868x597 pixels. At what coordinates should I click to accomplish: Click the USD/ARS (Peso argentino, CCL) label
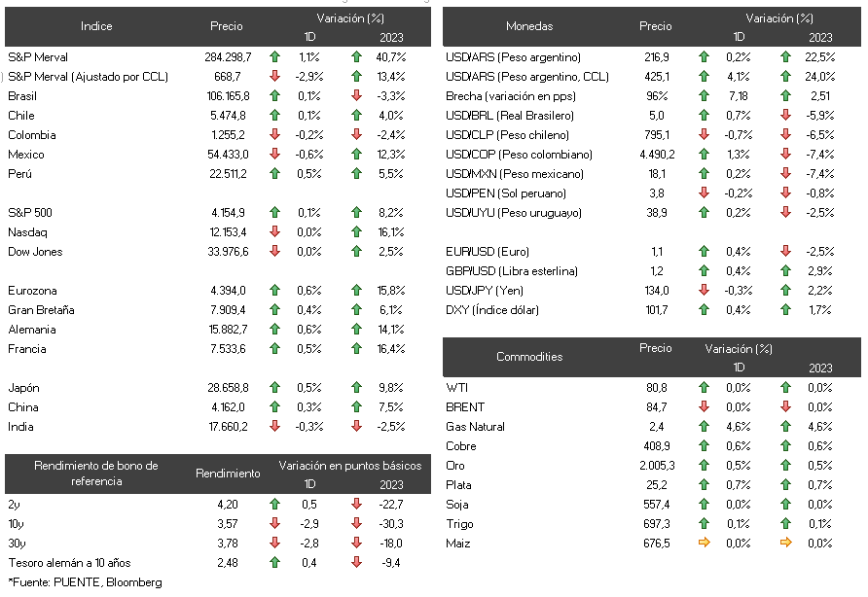click(527, 77)
